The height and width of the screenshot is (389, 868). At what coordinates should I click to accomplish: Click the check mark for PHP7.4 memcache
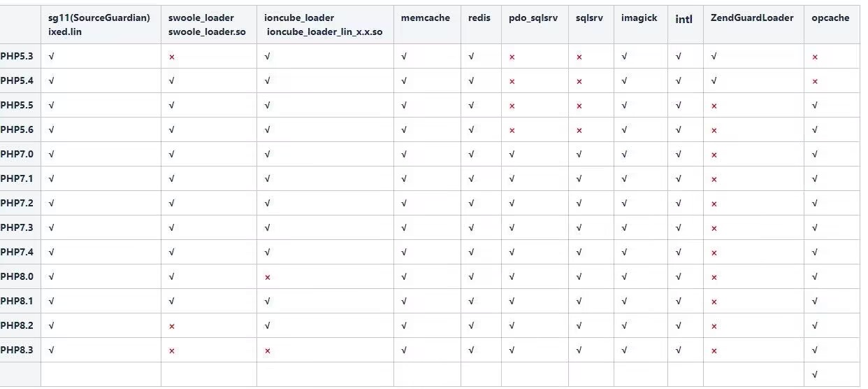tap(404, 252)
